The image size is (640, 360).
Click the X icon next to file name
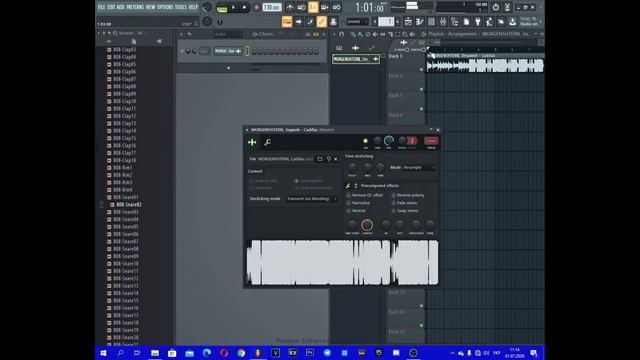pyautogui.click(x=336, y=159)
